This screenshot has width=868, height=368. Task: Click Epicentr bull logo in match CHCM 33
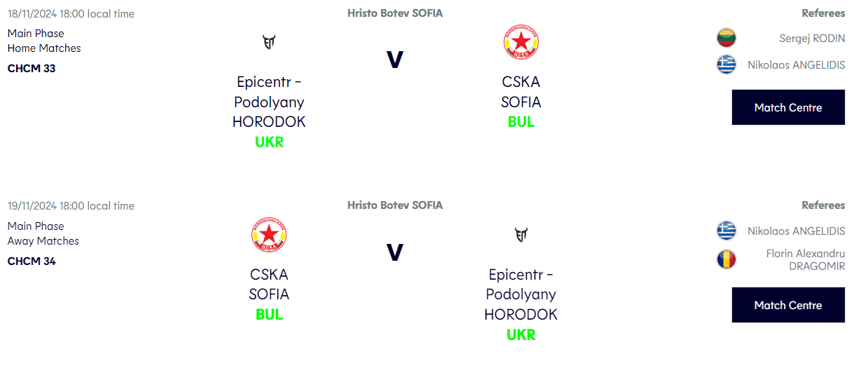[x=269, y=42]
